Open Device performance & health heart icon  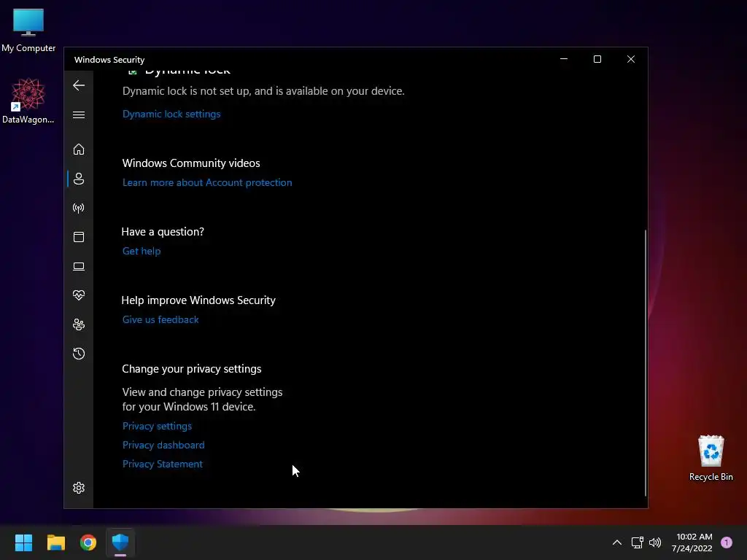pos(79,295)
